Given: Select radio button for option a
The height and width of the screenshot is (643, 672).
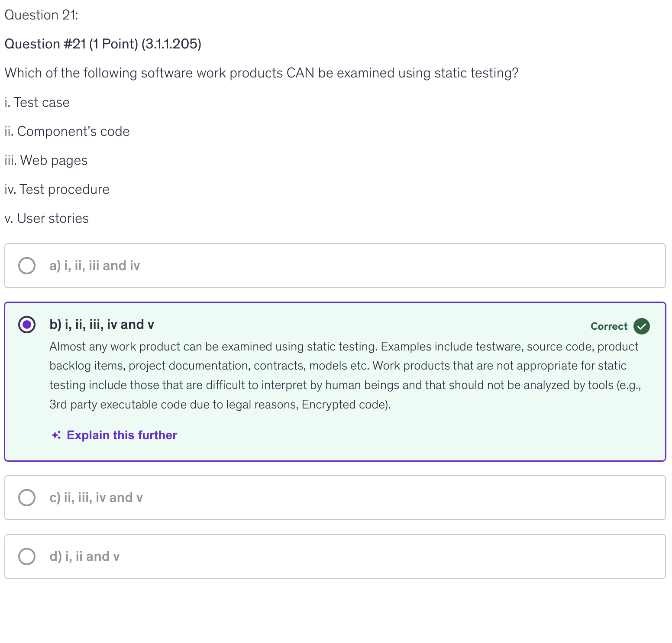Looking at the screenshot, I should [x=27, y=266].
